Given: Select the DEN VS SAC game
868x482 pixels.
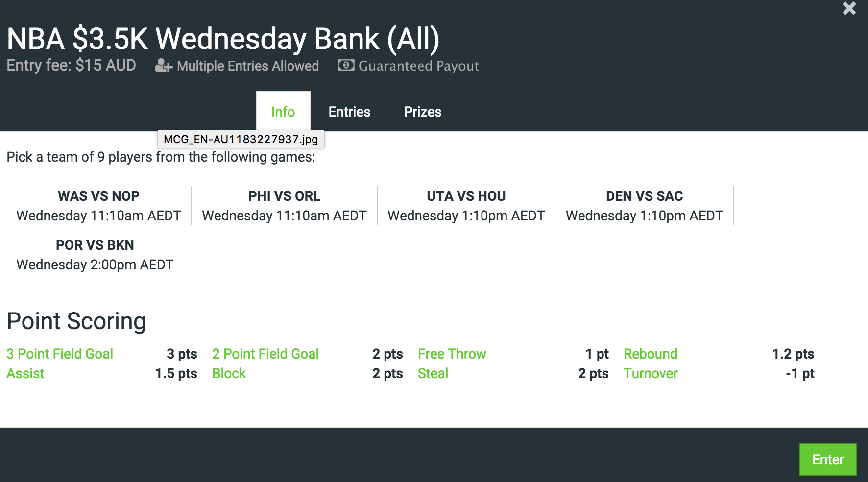Looking at the screenshot, I should pos(644,206).
